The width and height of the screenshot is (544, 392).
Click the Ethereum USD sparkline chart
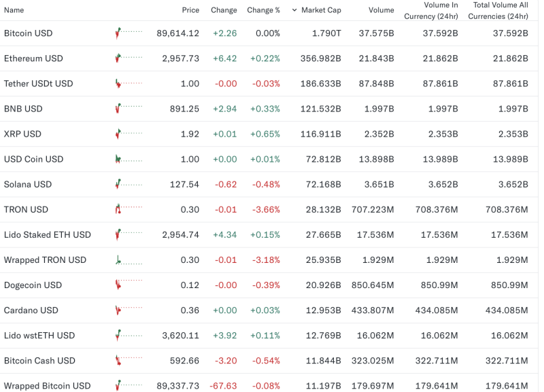coord(128,58)
